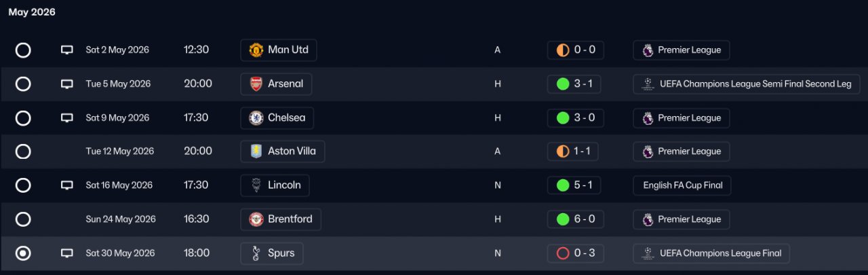
Task: Click the TV broadcast icon for Man Utd match
Action: click(x=66, y=50)
